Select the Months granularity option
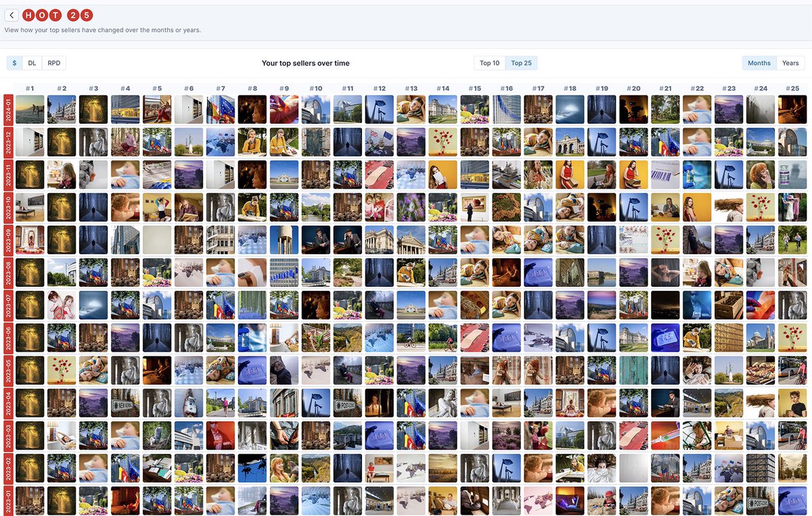812x516 pixels. tap(759, 63)
